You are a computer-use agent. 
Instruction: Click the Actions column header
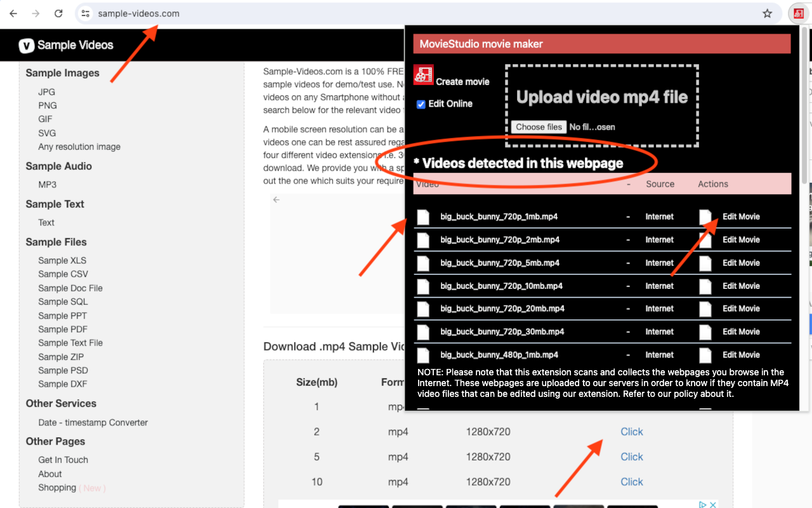pos(713,184)
